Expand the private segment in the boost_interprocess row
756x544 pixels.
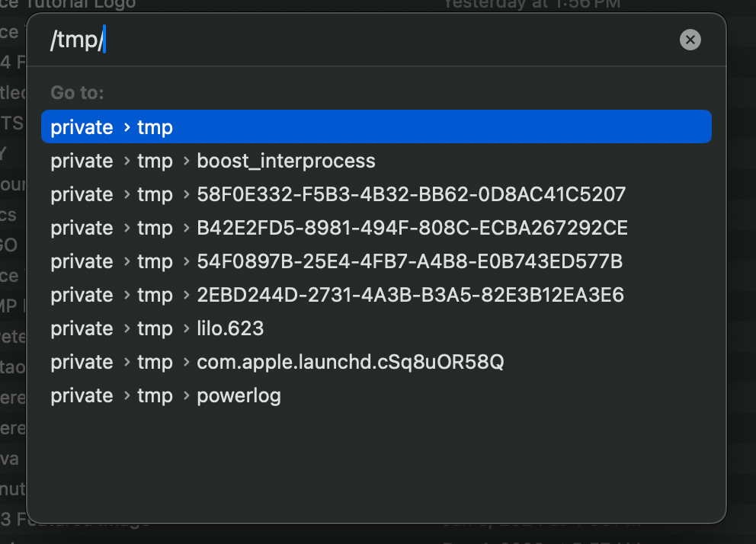coord(82,161)
